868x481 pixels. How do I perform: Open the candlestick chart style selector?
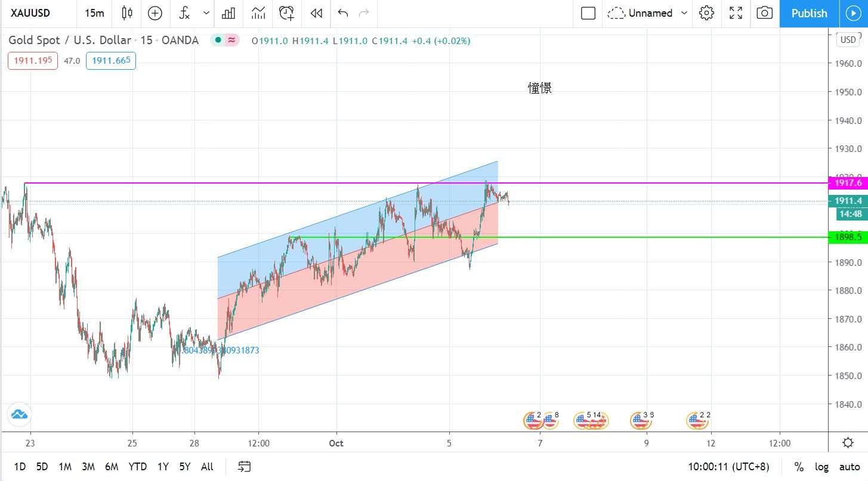pos(126,13)
